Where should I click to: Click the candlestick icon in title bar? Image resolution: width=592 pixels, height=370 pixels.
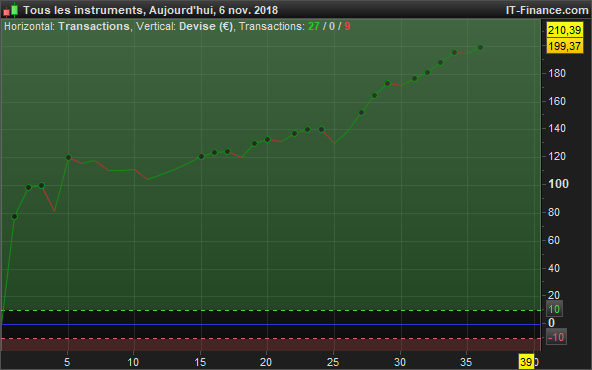(x=10, y=10)
